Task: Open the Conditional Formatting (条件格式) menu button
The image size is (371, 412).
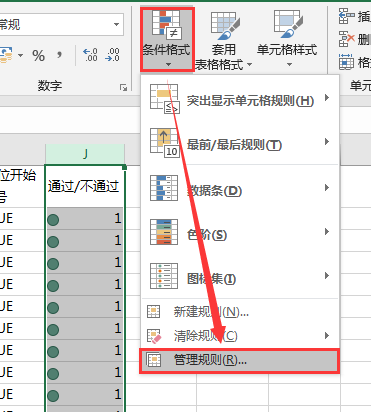Action: pos(167,39)
